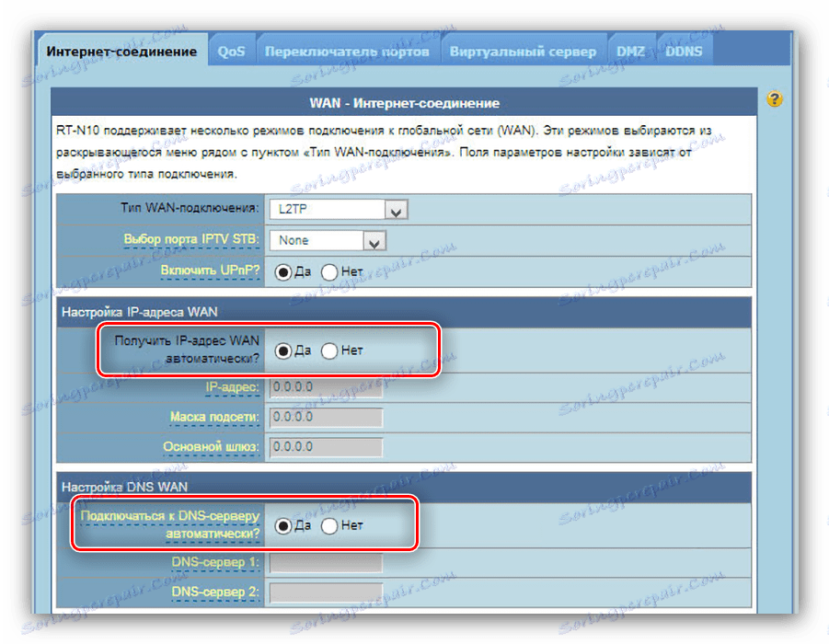This screenshot has height=644, width=829.
Task: Choose Да for automatic WAN IP address
Action: pos(282,351)
